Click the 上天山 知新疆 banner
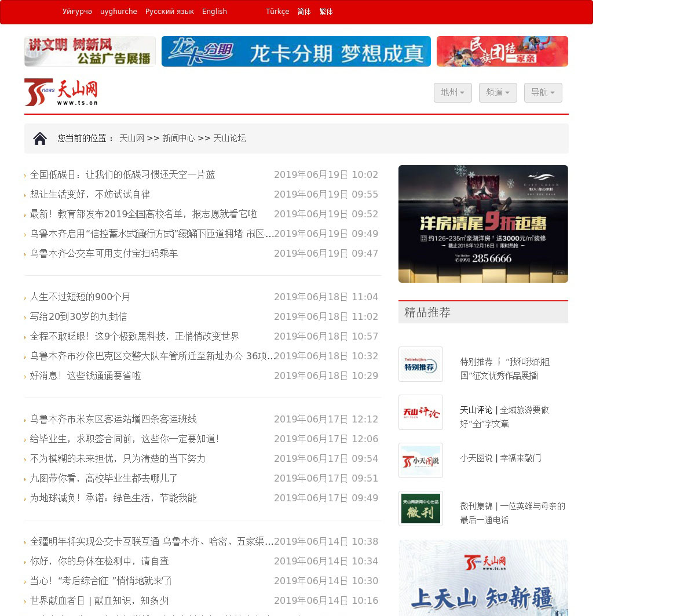Viewport: 695px width, 616px height. tap(483, 578)
